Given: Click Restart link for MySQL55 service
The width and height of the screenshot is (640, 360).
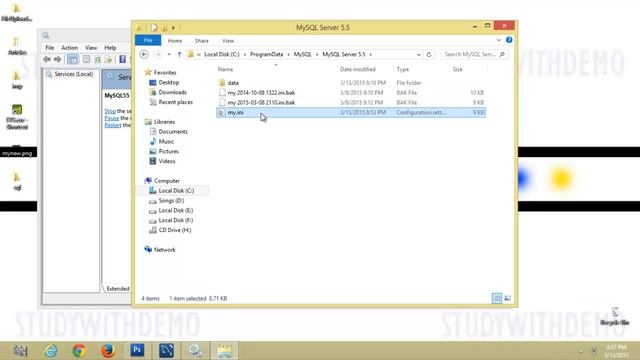Looking at the screenshot, I should coord(113,125).
